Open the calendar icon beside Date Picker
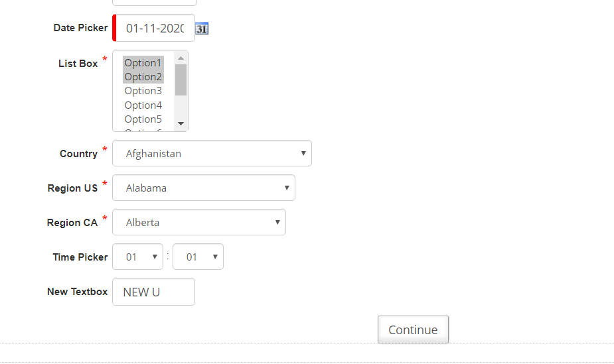Image resolution: width=614 pixels, height=364 pixels. tap(202, 29)
